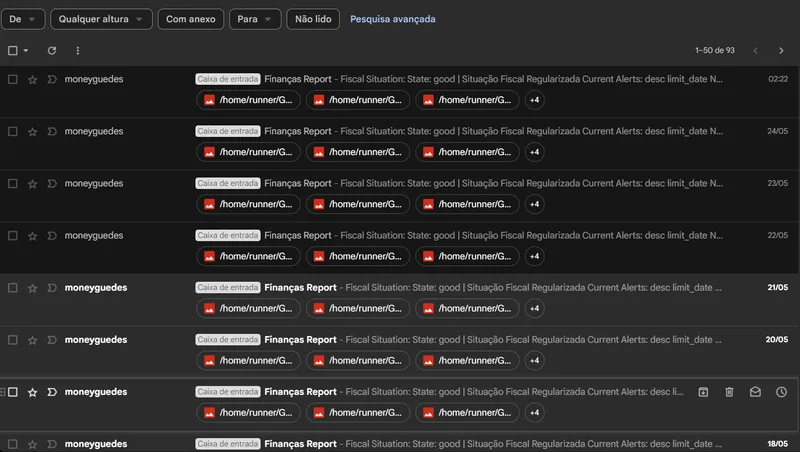
Task: Open second image attachment of 24/05 email
Action: (x=358, y=152)
